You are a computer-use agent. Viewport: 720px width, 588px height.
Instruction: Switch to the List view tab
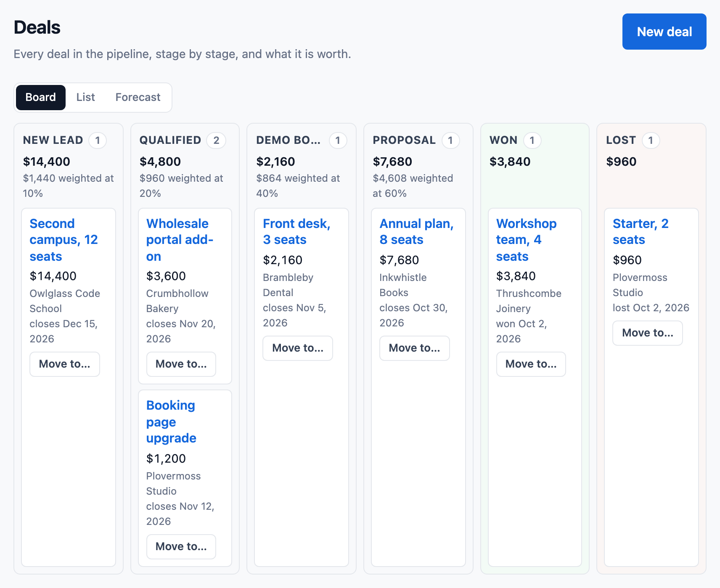[86, 97]
